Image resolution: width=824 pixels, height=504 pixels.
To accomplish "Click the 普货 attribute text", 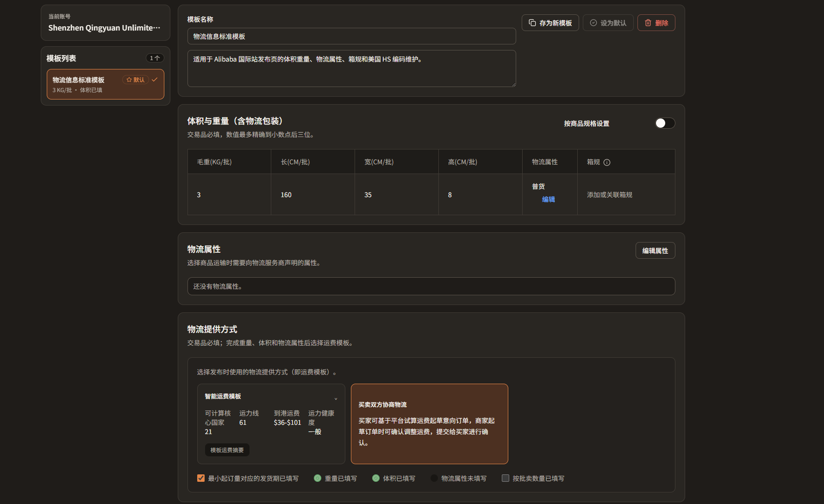I will click(x=538, y=187).
